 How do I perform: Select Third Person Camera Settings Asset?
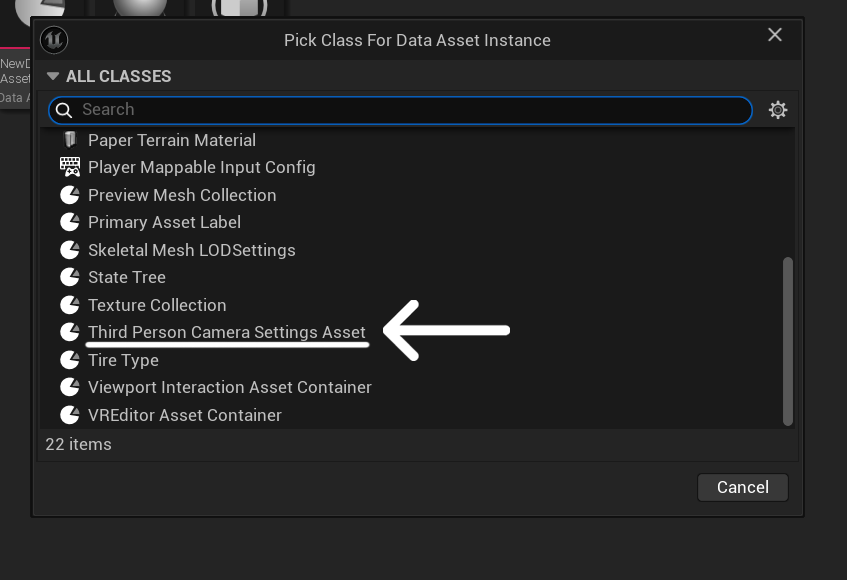(x=227, y=332)
